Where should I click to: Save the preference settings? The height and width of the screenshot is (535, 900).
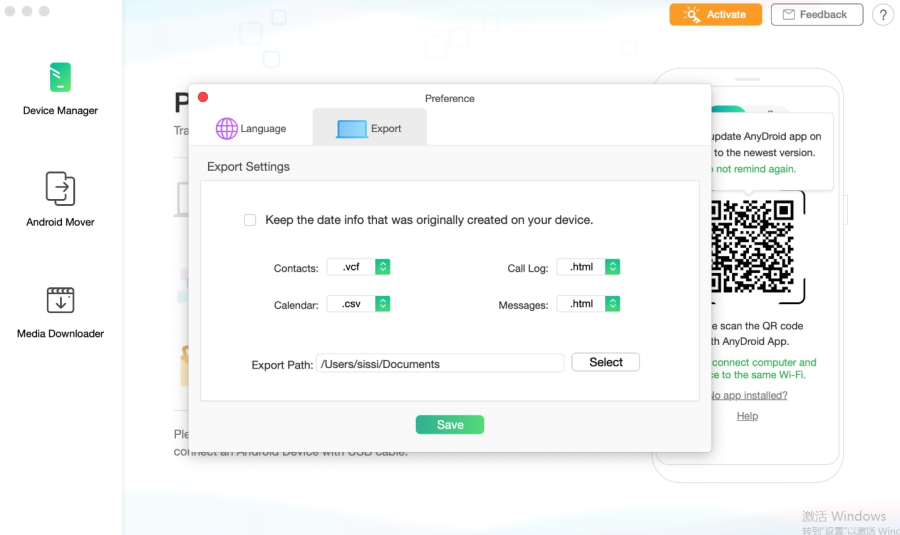point(450,425)
